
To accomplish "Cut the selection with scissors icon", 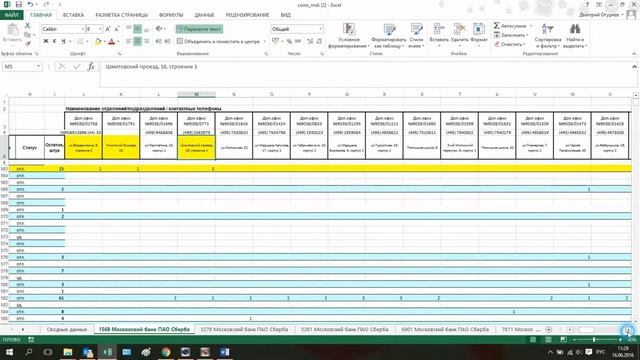I will pyautogui.click(x=28, y=26).
